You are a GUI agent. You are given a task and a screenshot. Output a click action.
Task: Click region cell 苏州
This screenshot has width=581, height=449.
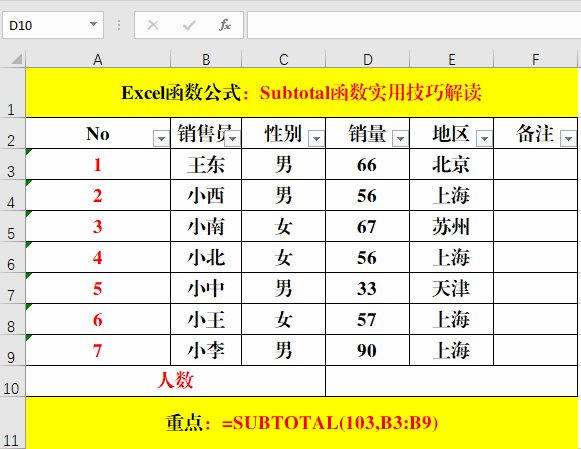(x=452, y=226)
